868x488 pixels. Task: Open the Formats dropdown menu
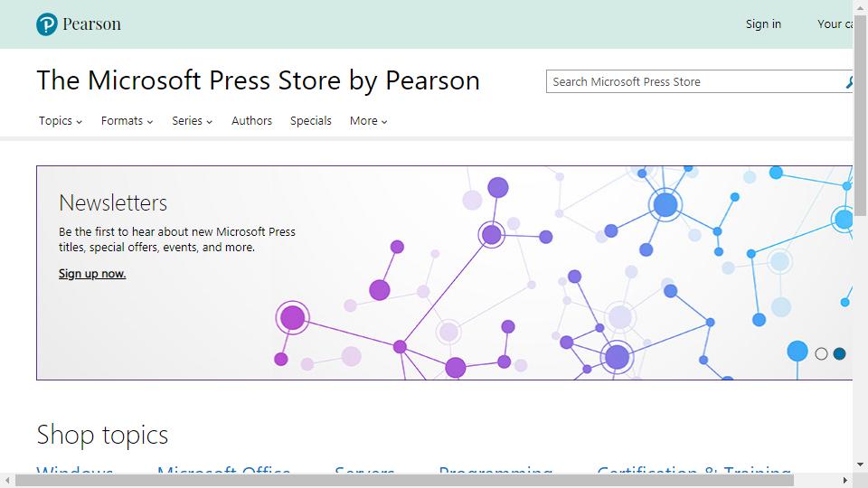click(x=127, y=121)
